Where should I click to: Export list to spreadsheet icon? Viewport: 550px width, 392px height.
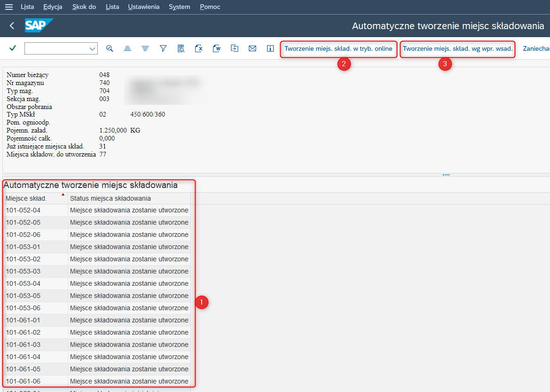pos(199,48)
